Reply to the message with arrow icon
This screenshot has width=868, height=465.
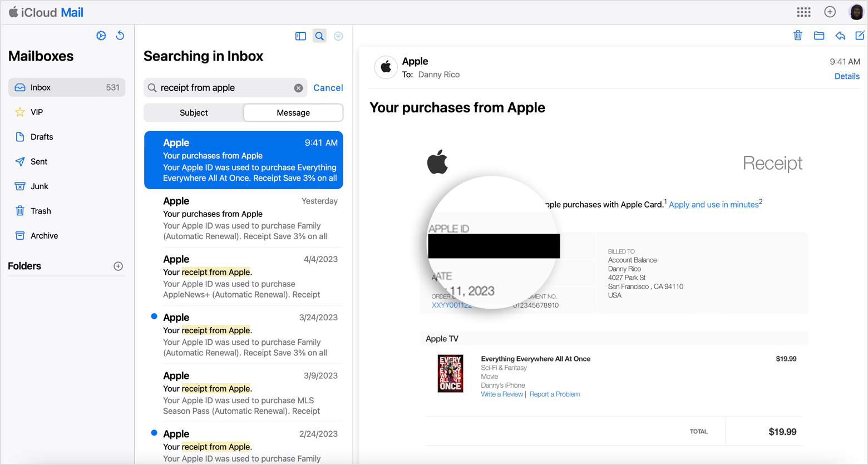[840, 36]
